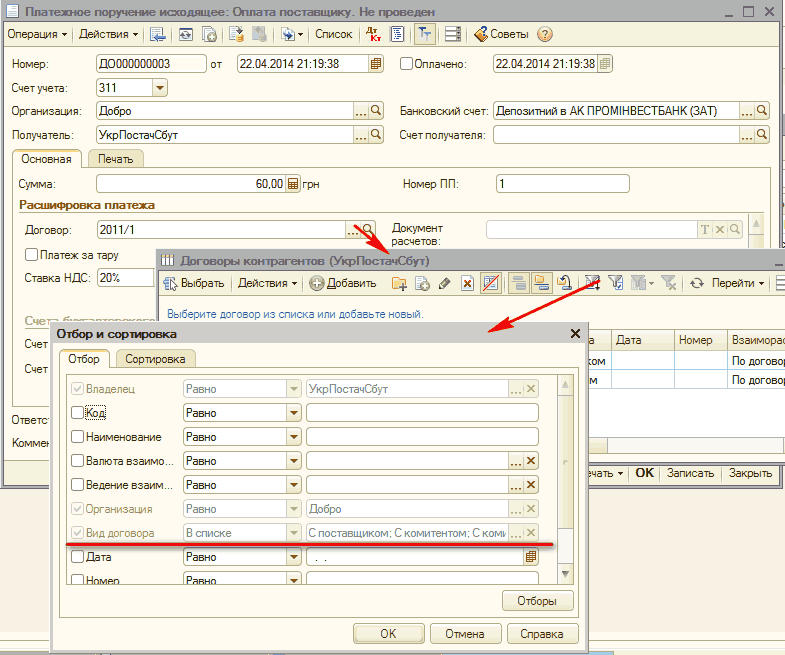The image size is (785, 655).
Task: Click calculator icon in Сумма field
Action: [293, 184]
